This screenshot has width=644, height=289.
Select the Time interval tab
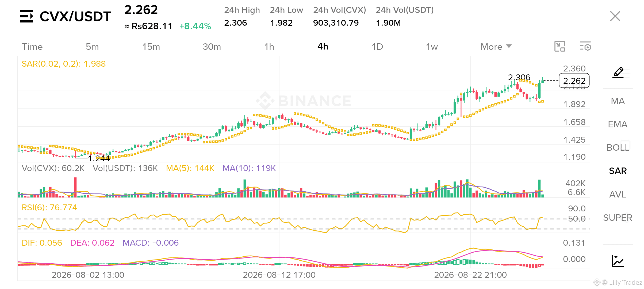32,47
